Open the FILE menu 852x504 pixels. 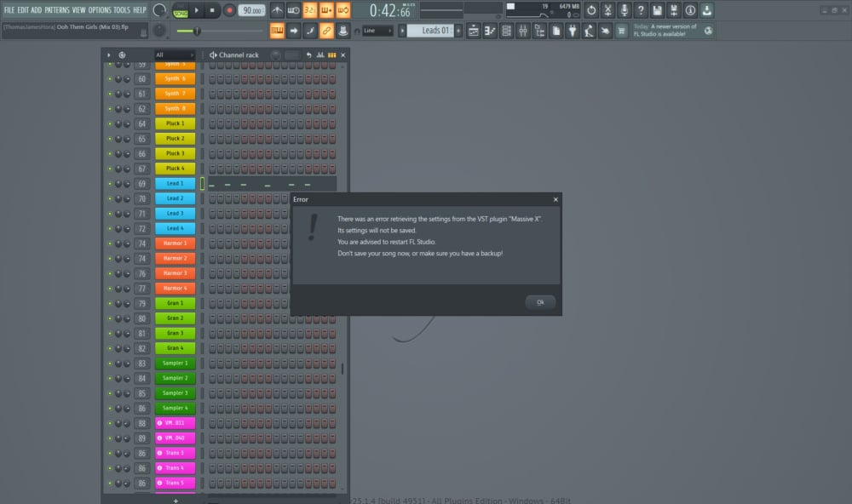click(9, 9)
